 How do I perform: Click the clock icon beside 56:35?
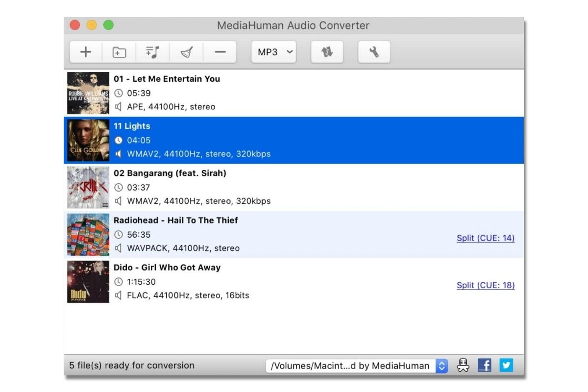point(118,235)
